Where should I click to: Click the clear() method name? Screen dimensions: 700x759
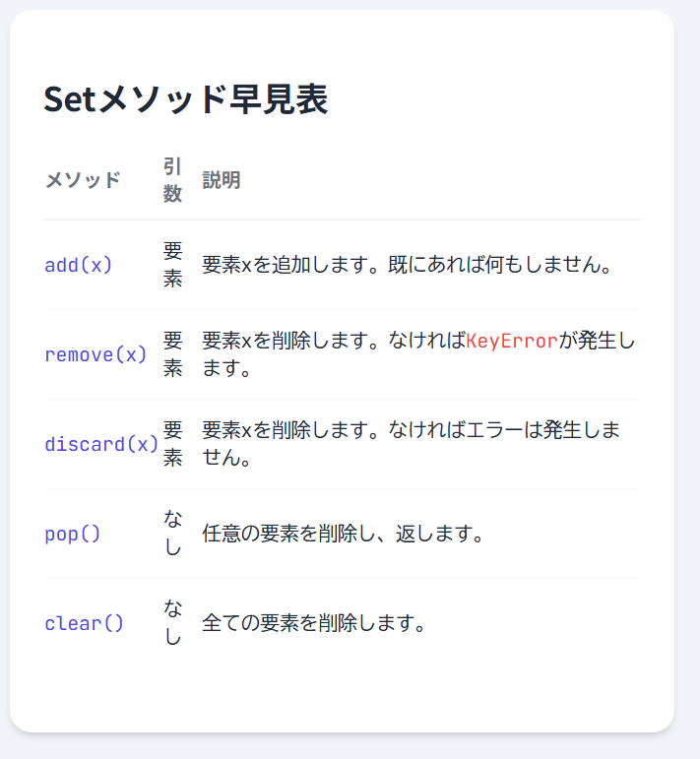coord(85,623)
